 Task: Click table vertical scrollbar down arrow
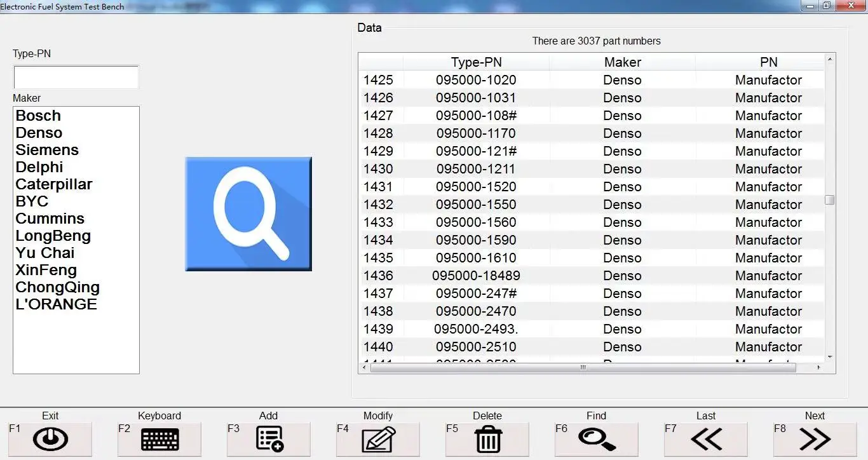coord(830,357)
